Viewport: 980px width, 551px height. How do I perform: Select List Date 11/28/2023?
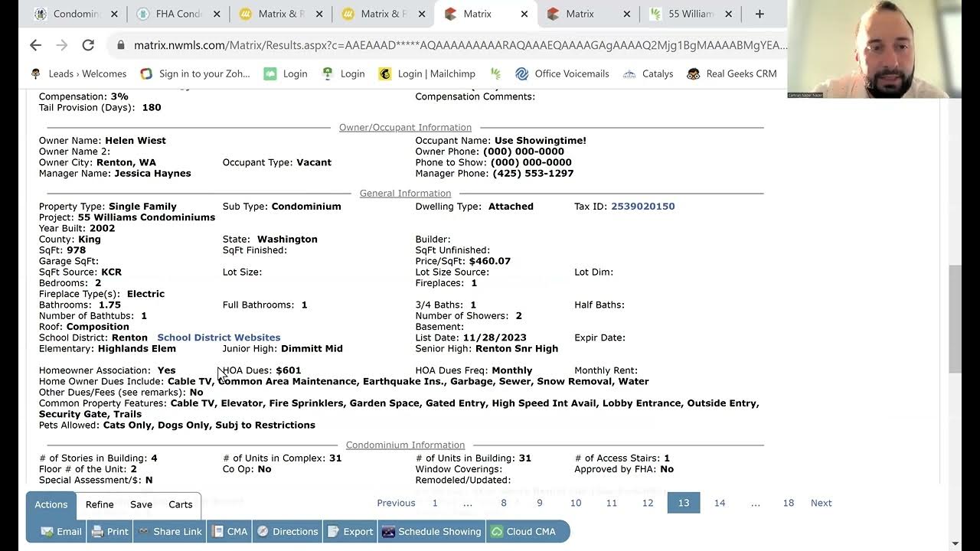tap(495, 337)
